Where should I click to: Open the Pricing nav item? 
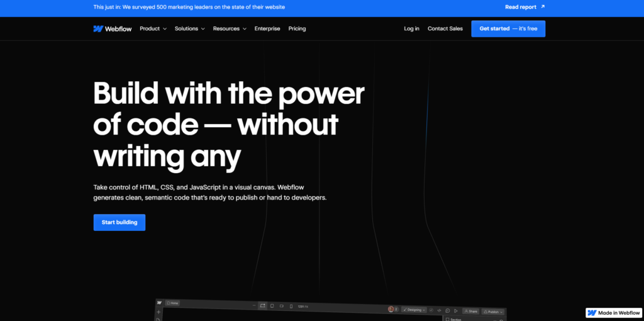[297, 29]
